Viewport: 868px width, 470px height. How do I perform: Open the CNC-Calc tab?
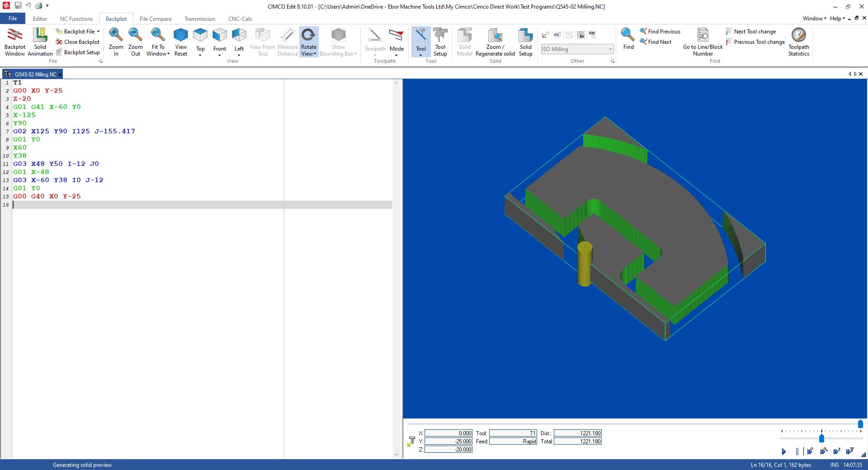[x=240, y=19]
